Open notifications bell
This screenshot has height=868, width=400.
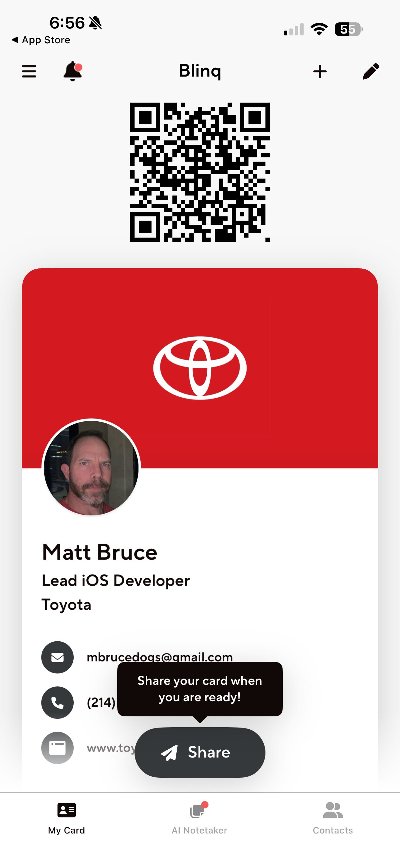pyautogui.click(x=73, y=71)
